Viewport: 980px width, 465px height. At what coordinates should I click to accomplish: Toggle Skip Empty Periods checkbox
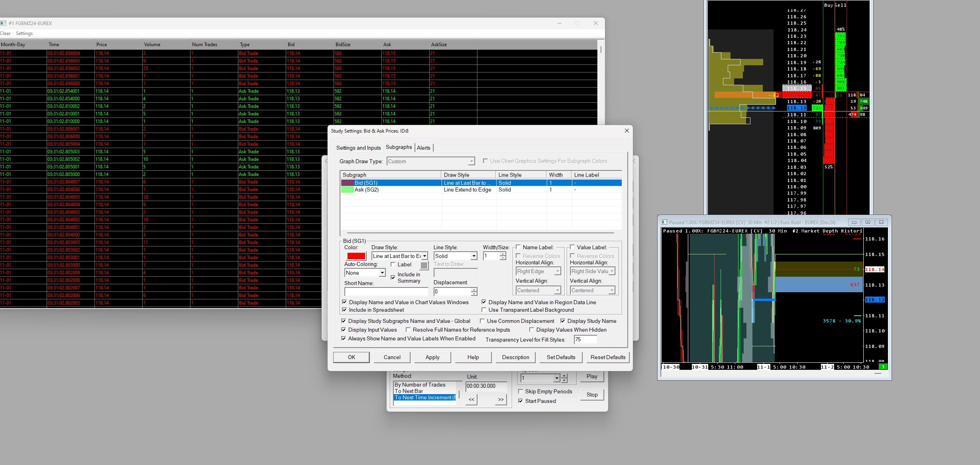coord(520,391)
